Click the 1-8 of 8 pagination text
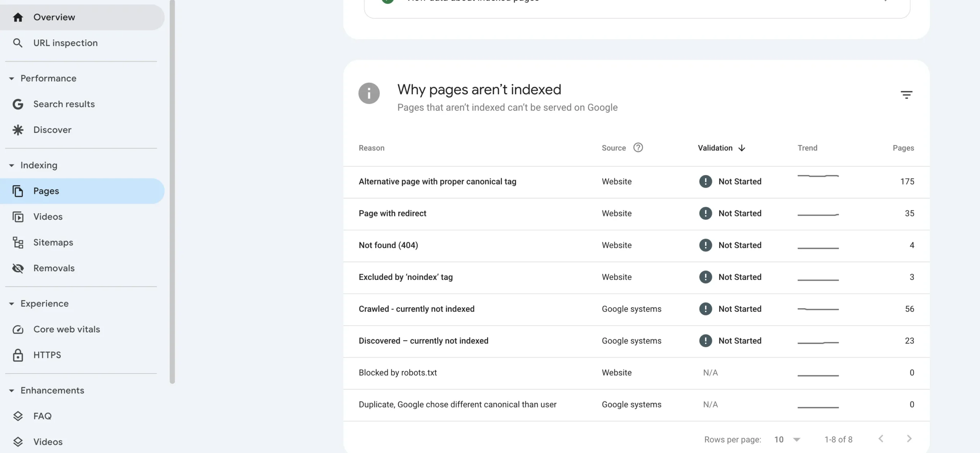980x453 pixels. click(x=838, y=440)
